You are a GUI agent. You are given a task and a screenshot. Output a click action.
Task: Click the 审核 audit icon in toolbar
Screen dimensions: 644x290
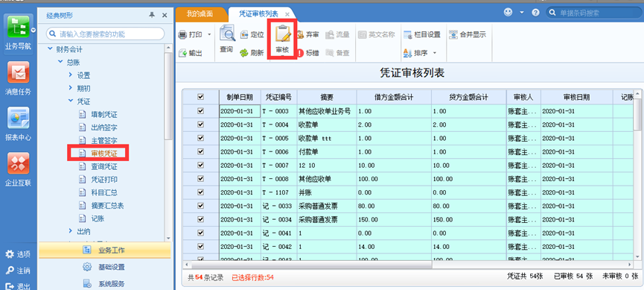282,40
